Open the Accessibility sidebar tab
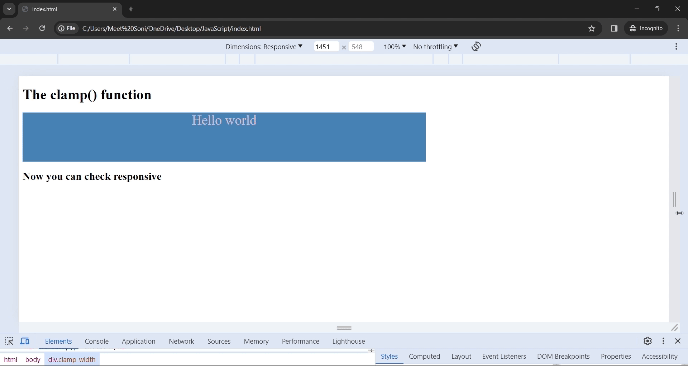688x366 pixels. point(660,357)
